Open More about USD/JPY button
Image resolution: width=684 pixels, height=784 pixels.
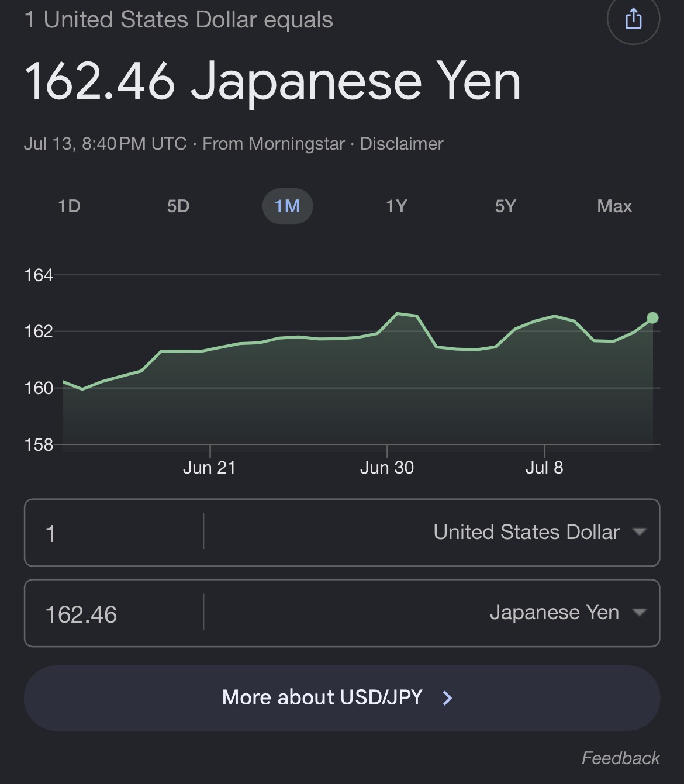[x=342, y=698]
